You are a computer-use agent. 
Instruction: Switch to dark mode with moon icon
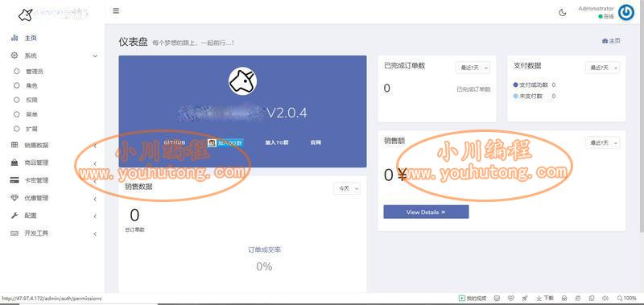point(562,12)
